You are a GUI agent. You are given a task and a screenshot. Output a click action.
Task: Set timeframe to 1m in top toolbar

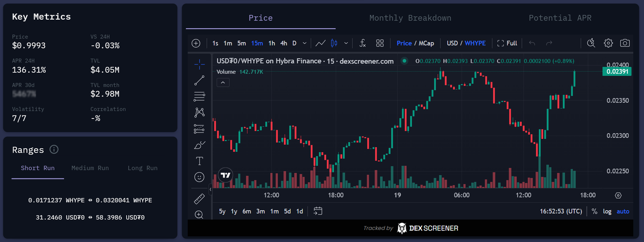click(x=228, y=43)
